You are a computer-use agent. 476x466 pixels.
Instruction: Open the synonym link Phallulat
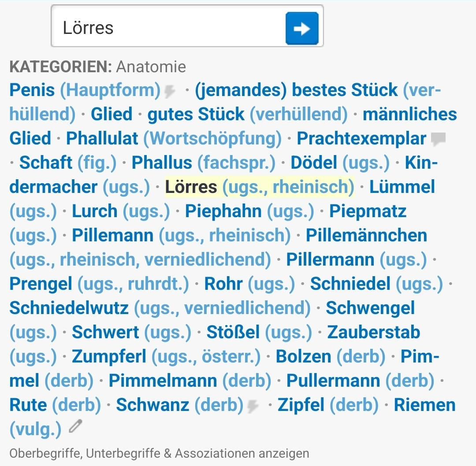pos(102,138)
